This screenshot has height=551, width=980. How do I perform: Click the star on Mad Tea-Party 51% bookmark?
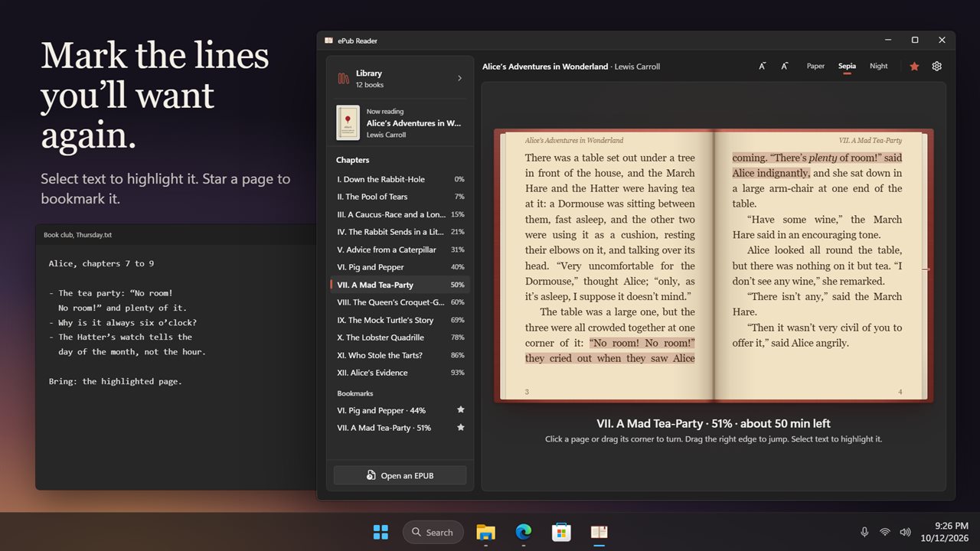460,428
